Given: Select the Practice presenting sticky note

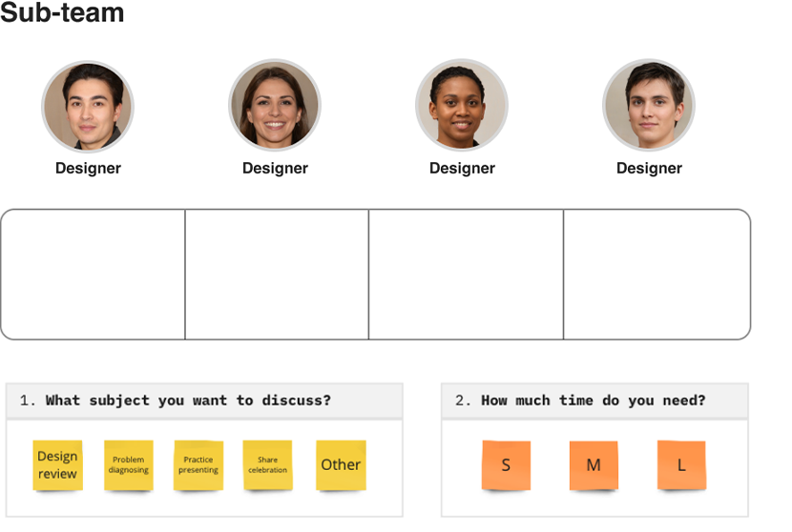Looking at the screenshot, I should 198,465.
